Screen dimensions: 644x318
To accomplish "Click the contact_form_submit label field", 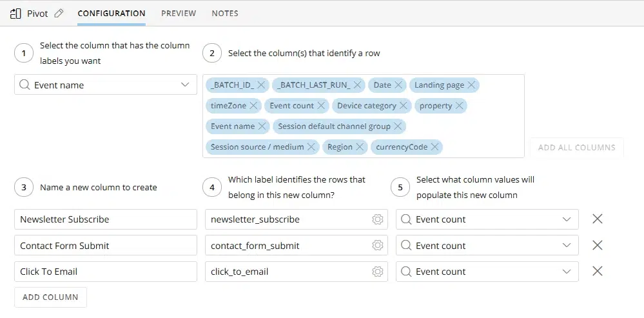I will [296, 246].
